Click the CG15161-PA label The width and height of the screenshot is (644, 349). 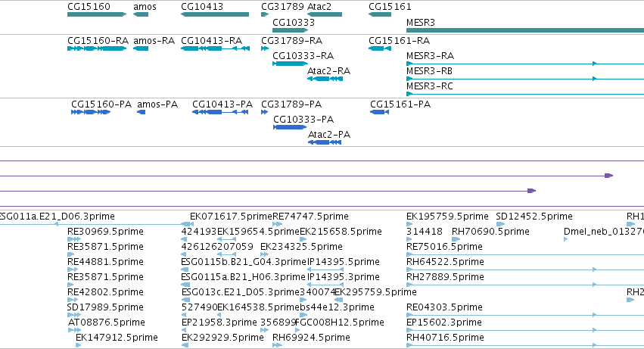coord(400,104)
